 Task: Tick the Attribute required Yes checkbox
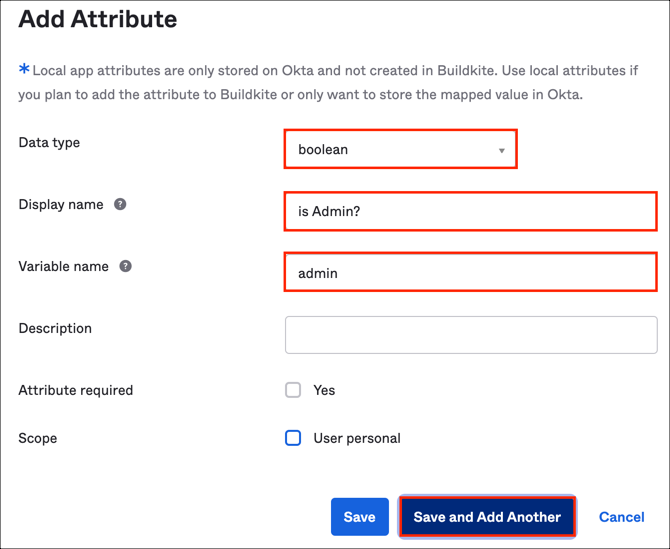293,390
